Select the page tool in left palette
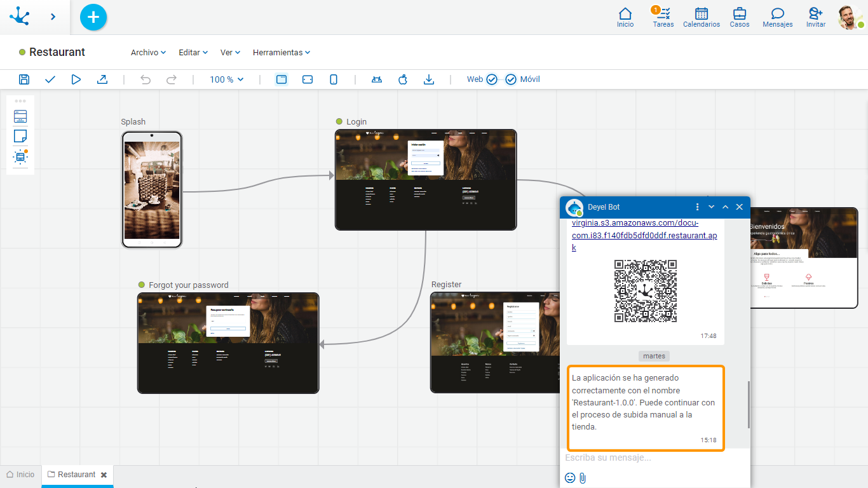868x488 pixels. (20, 116)
